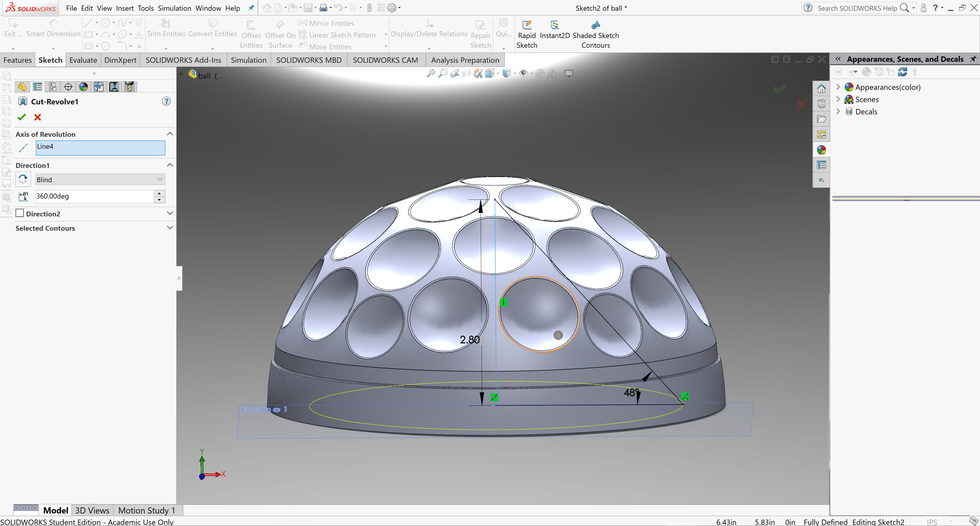Click the Hide/Show Items eye icon

523,73
